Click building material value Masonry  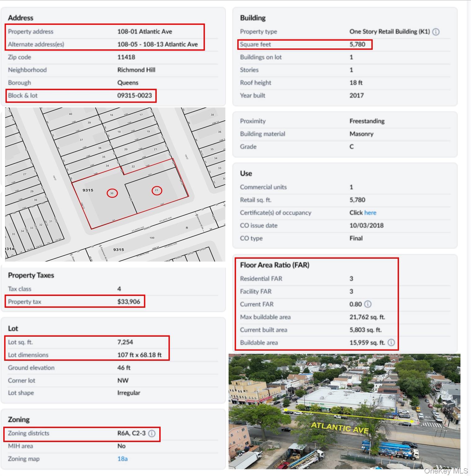[362, 134]
